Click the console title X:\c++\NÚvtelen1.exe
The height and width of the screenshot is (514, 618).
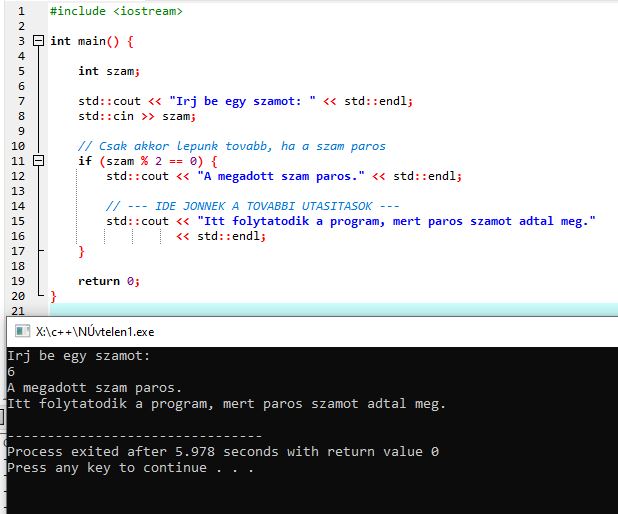pos(95,331)
